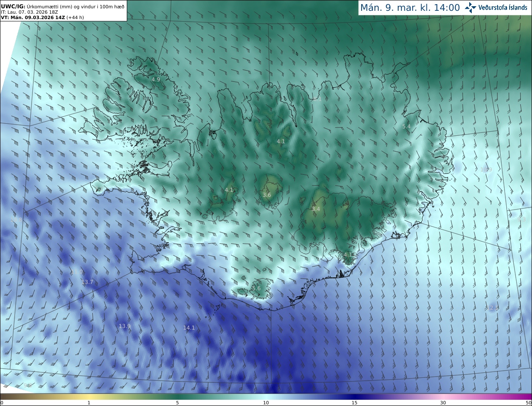The image size is (532, 406).
Task: Click the 13.7 value label over the ocean
Action: click(87, 282)
